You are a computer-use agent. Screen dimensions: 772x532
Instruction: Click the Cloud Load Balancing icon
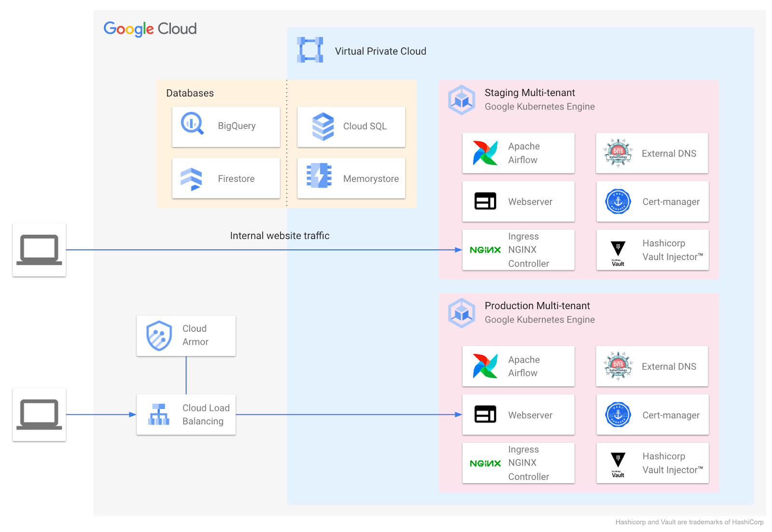click(x=159, y=414)
